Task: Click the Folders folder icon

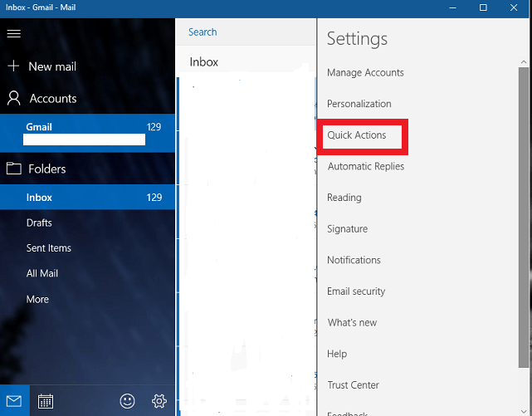Action: pyautogui.click(x=14, y=169)
